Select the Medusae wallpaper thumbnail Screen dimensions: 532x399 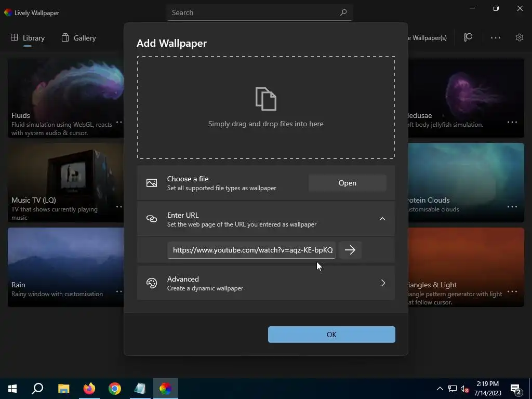pyautogui.click(x=466, y=98)
